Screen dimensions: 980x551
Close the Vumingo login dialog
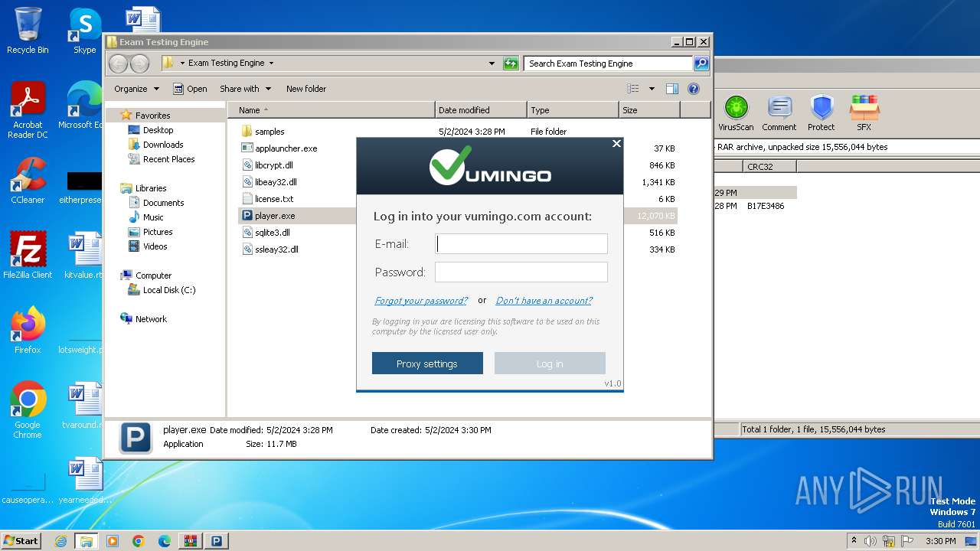tap(616, 144)
